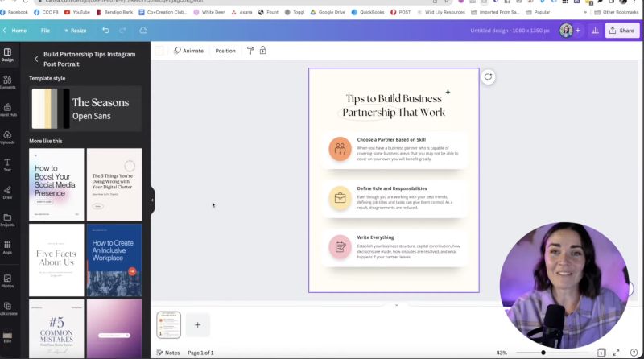Enter fullscreen presentation mode icon
This screenshot has width=644, height=359.
(616, 353)
